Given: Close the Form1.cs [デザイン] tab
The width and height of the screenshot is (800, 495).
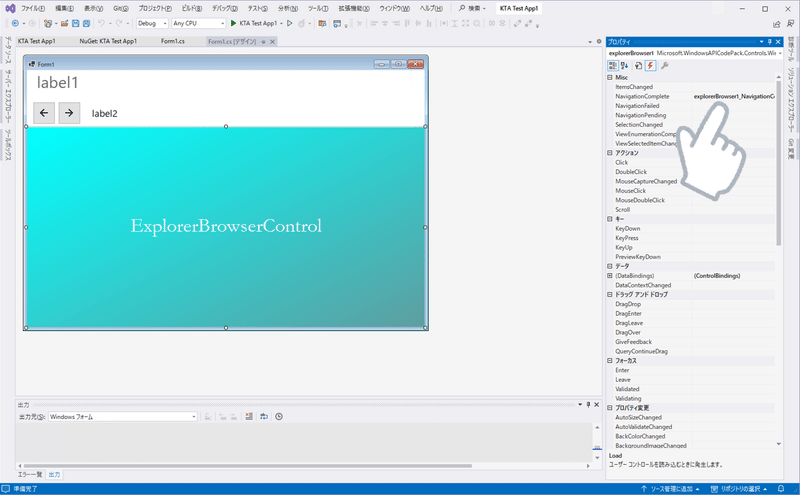Looking at the screenshot, I should [272, 42].
